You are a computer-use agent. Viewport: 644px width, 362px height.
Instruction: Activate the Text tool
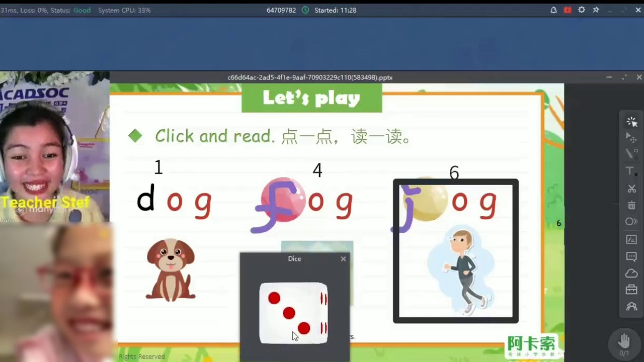click(x=630, y=171)
